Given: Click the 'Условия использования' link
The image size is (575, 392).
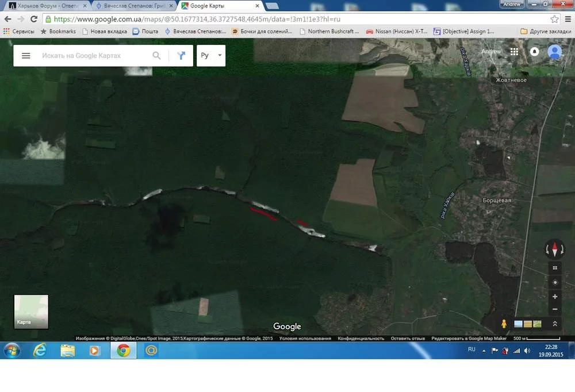Looking at the screenshot, I should point(305,339).
